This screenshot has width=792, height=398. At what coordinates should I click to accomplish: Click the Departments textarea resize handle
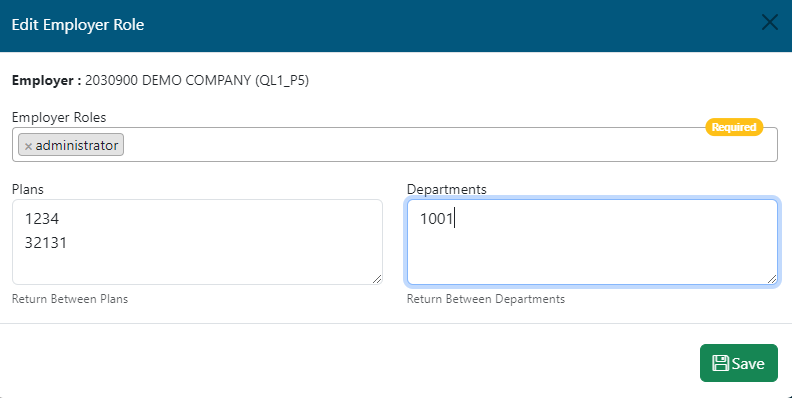pos(771,279)
